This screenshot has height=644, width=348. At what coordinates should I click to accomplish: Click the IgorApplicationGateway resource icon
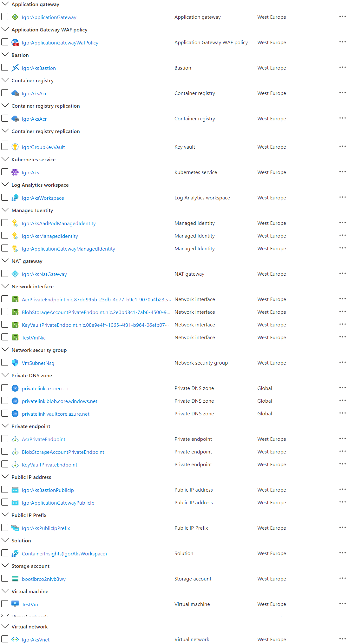(x=15, y=17)
